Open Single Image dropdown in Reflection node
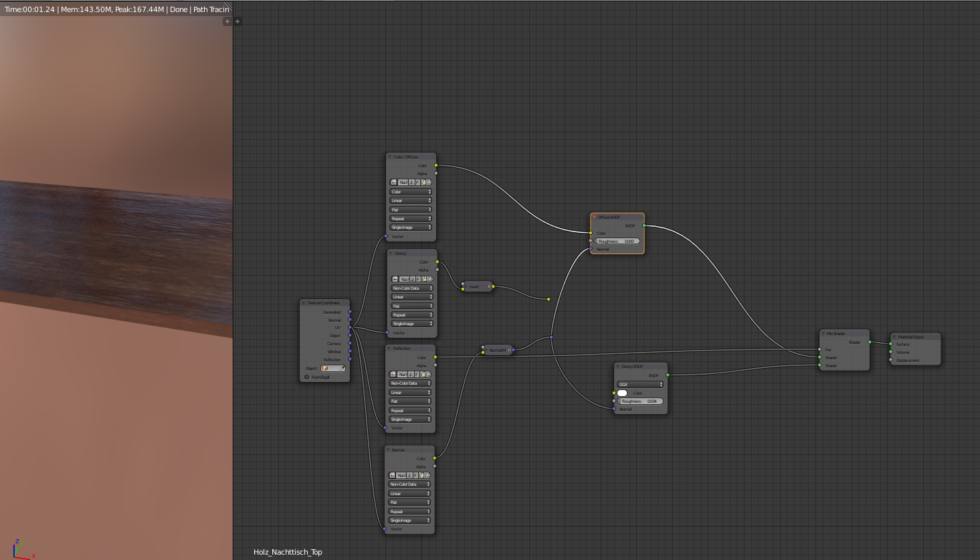Screen dimensions: 980x560 411,419
